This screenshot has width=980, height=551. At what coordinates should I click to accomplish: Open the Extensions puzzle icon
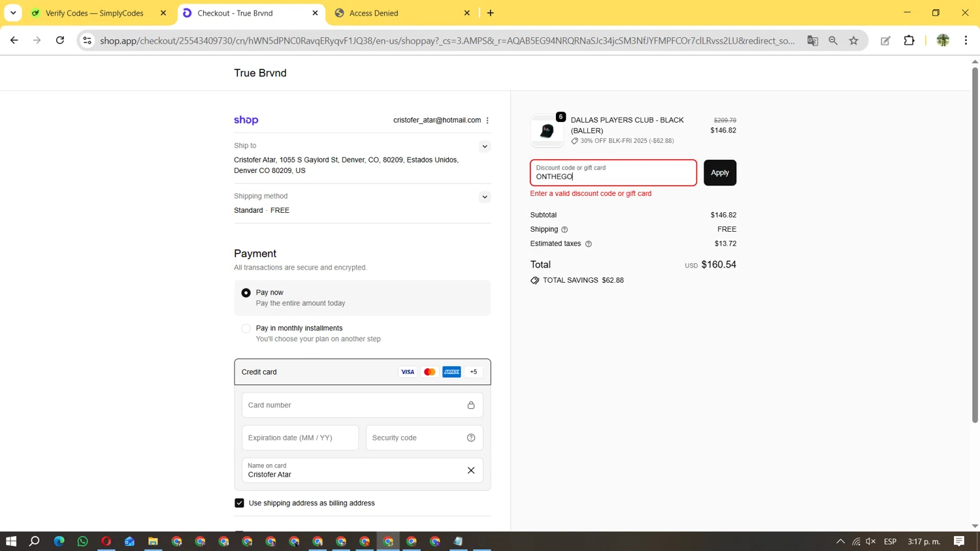909,40
